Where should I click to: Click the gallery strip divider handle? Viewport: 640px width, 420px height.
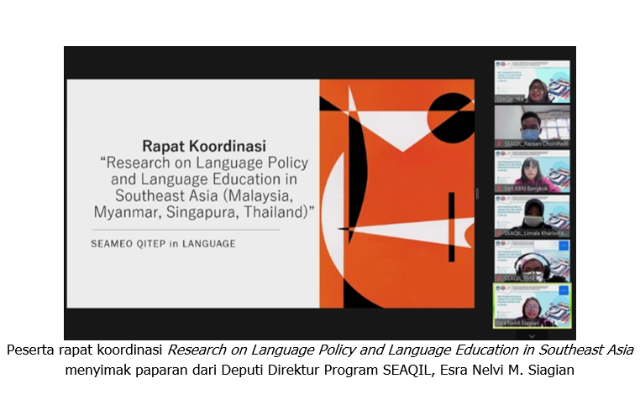point(477,193)
